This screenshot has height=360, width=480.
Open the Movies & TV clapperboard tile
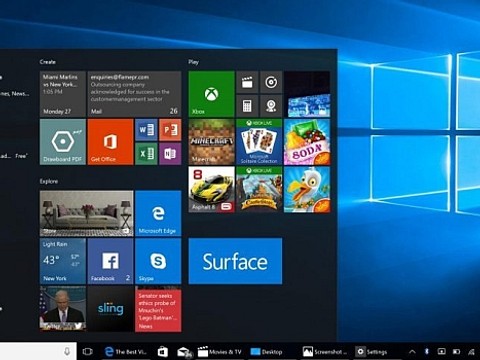coord(247,82)
